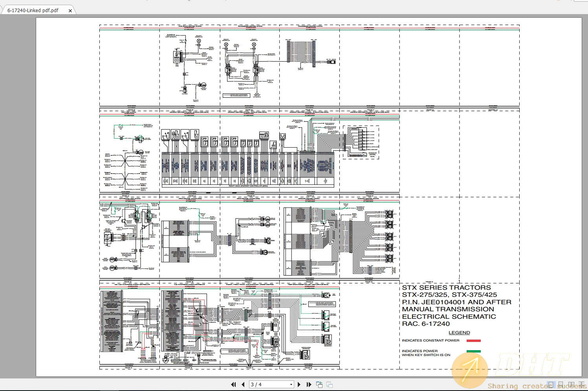Click the green INDICATES POWER swatch
Viewport: 588px width, 391px height.
[x=474, y=351]
